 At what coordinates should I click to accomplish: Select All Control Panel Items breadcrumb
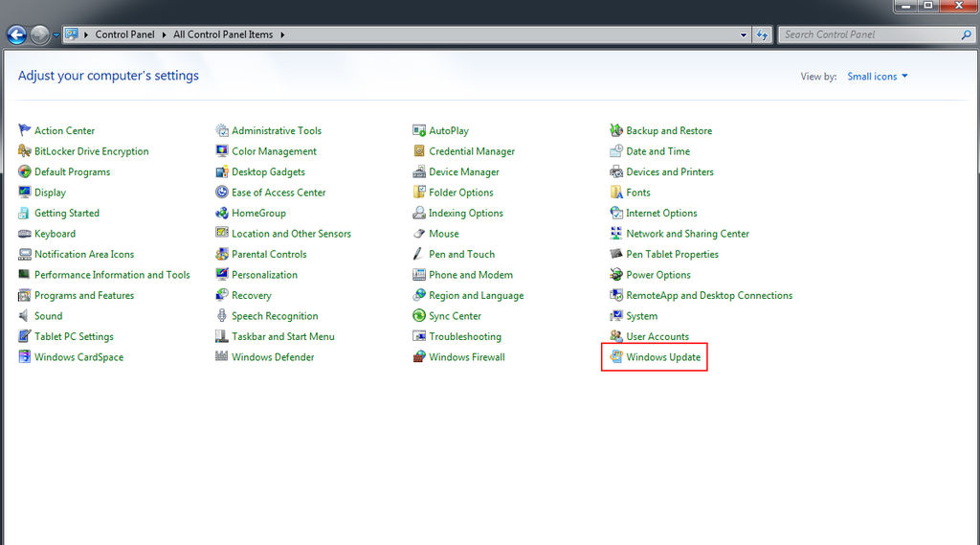[x=223, y=34]
